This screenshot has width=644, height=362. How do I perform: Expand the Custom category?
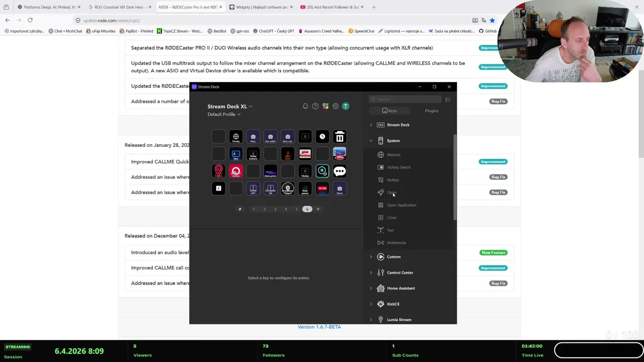coord(371,257)
